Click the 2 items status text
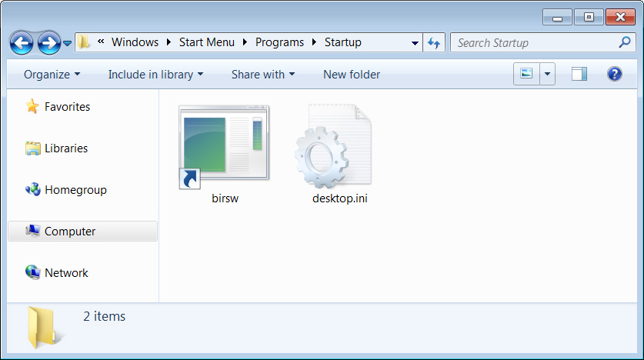 pos(105,316)
